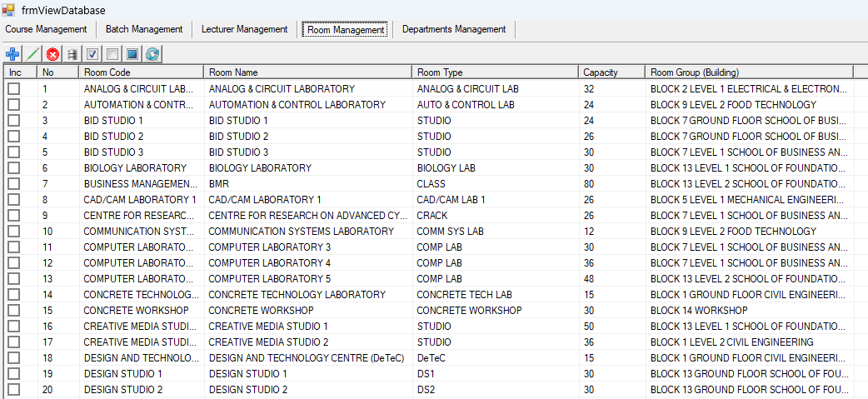Tick the checkbox for CAD/CAM LABORATORY 1
This screenshot has width=868, height=399.
coord(13,199)
